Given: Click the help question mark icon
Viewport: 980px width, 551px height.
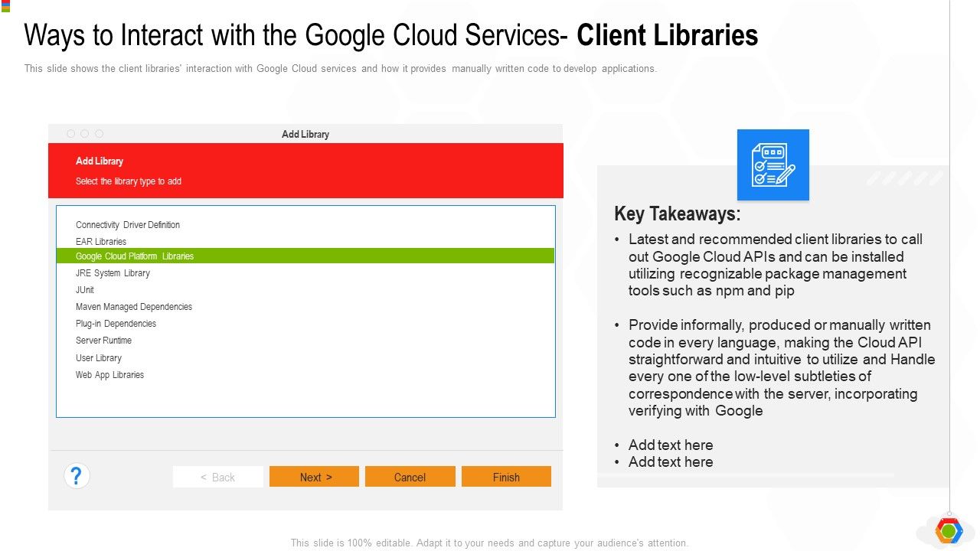Looking at the screenshot, I should pyautogui.click(x=76, y=475).
